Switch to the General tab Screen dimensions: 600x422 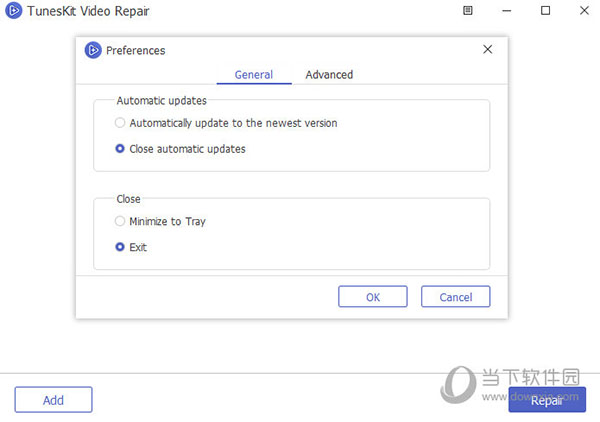[254, 75]
